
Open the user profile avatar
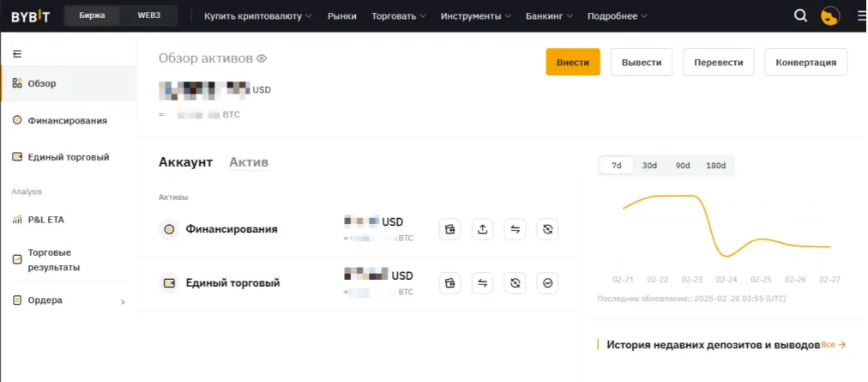tap(830, 15)
